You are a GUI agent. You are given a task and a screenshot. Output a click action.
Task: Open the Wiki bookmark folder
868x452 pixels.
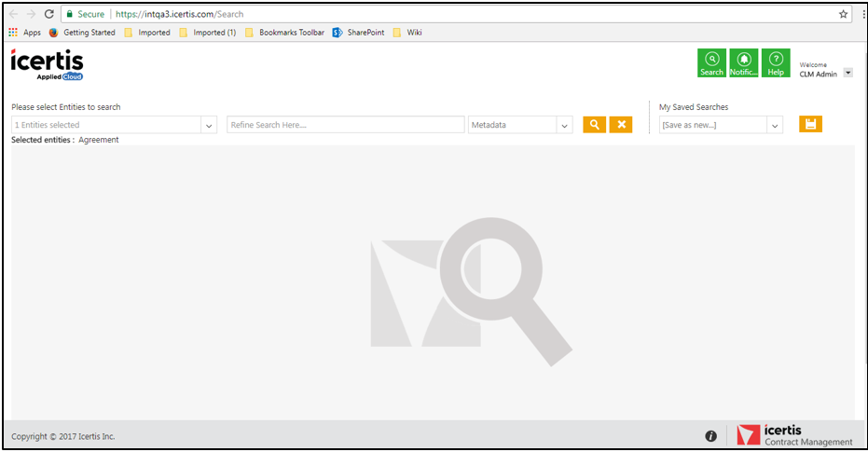(x=407, y=33)
